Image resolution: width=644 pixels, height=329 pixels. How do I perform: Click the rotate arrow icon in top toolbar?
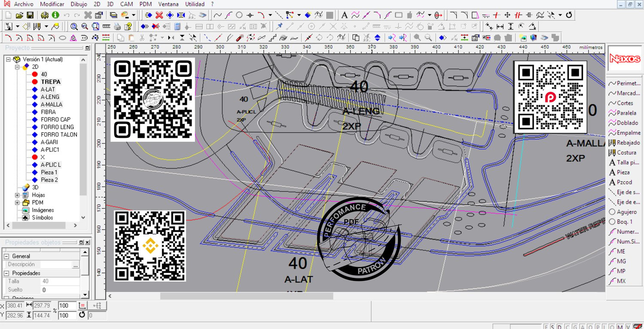pyautogui.click(x=569, y=15)
